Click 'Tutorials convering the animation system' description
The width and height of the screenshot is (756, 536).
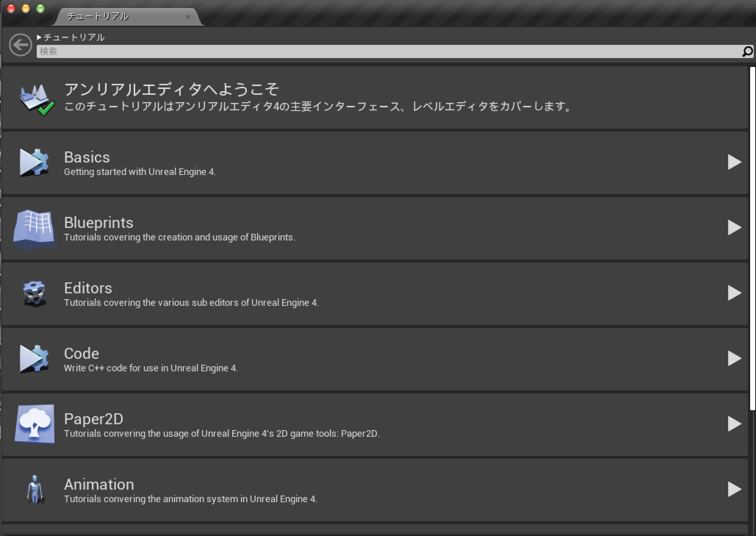pos(191,499)
